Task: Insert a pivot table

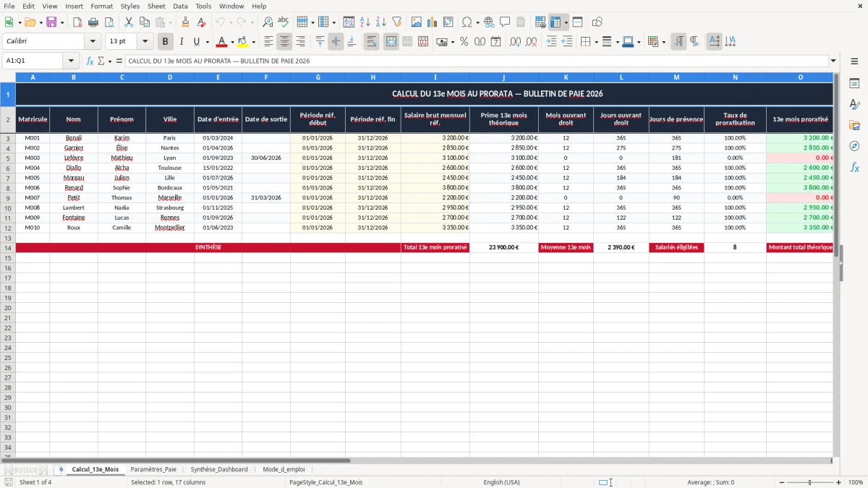Action: (x=448, y=22)
